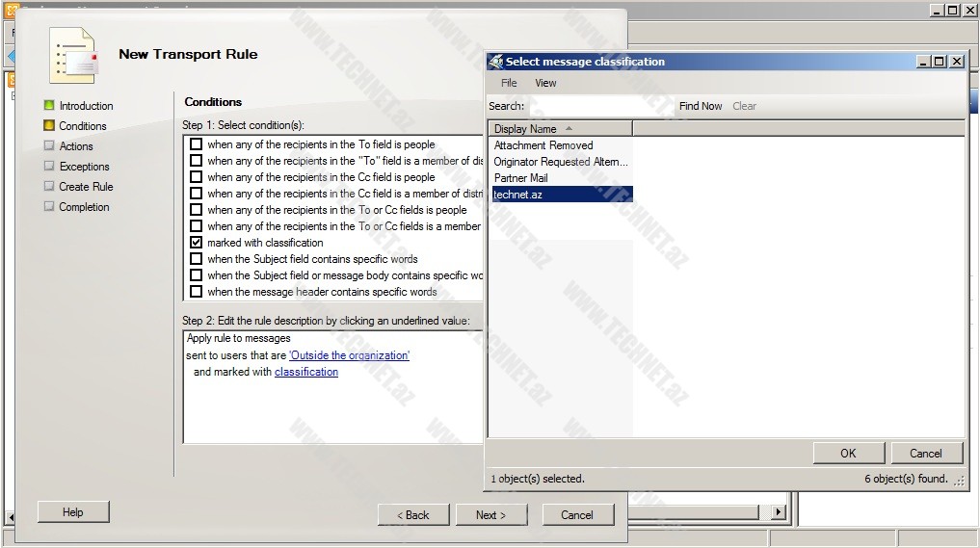The height and width of the screenshot is (548, 980).
Task: Open the File menu
Action: 509,83
